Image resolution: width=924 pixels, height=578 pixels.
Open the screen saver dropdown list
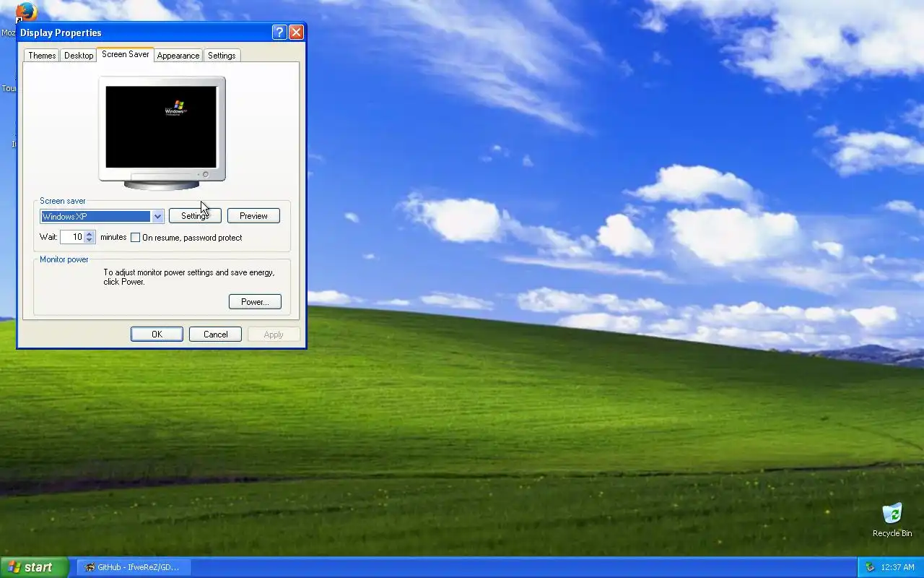(157, 216)
